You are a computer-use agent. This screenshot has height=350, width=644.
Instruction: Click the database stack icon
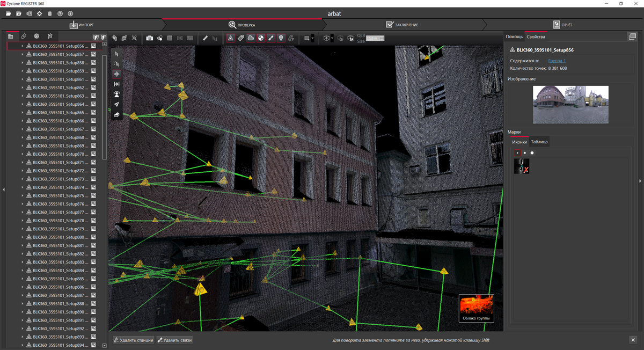coord(50,13)
